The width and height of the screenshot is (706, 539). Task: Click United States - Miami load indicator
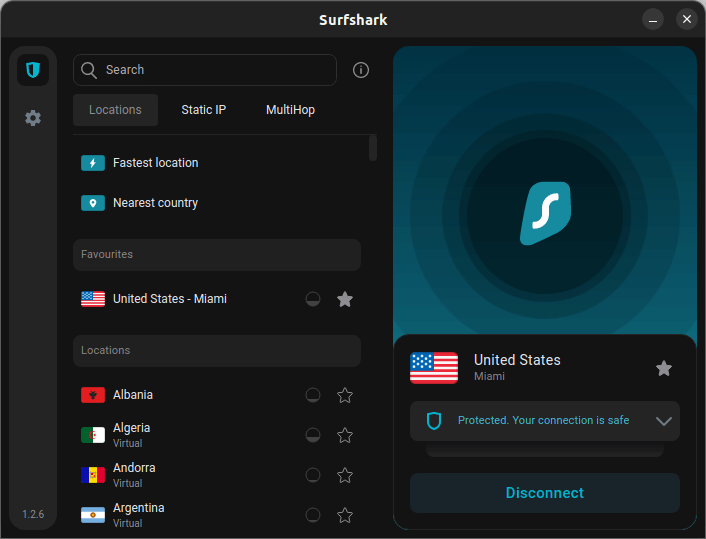pyautogui.click(x=313, y=299)
